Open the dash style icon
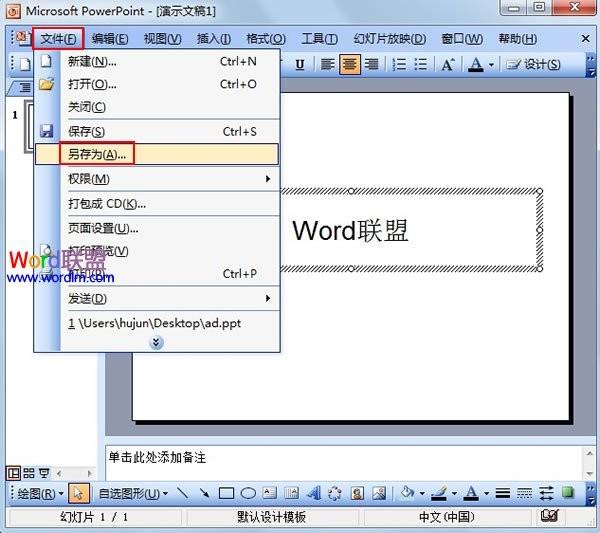The image size is (600, 533). point(524,493)
